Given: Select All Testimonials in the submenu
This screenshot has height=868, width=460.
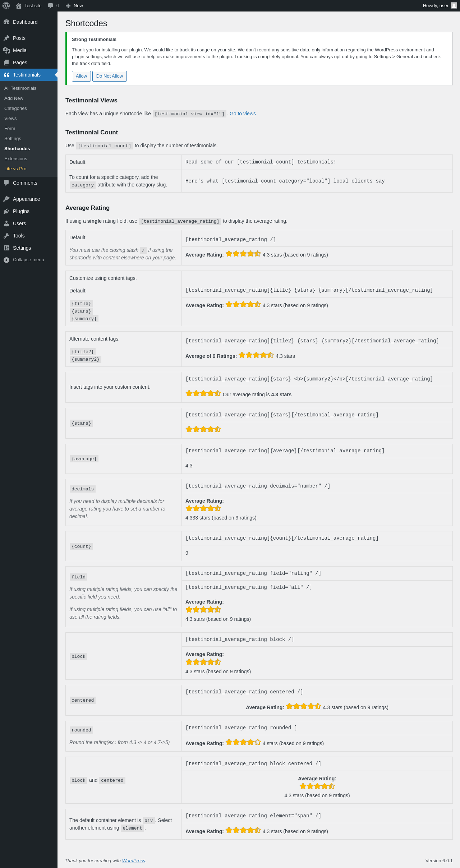Looking at the screenshot, I should pyautogui.click(x=20, y=88).
